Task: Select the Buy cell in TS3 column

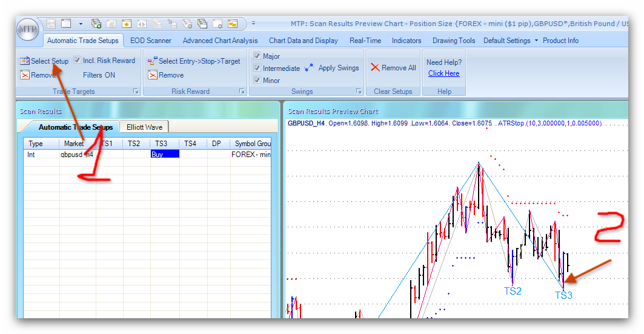Action: coord(165,155)
